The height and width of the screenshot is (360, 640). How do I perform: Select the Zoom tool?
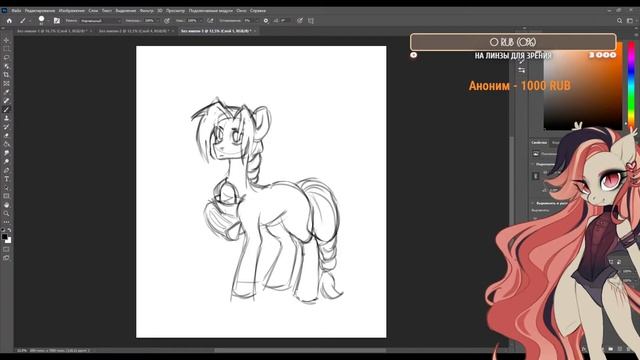coord(6,213)
